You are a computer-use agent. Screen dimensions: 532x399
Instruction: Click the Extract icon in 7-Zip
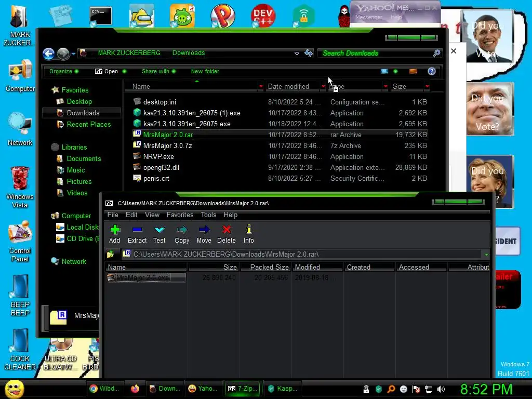(137, 234)
